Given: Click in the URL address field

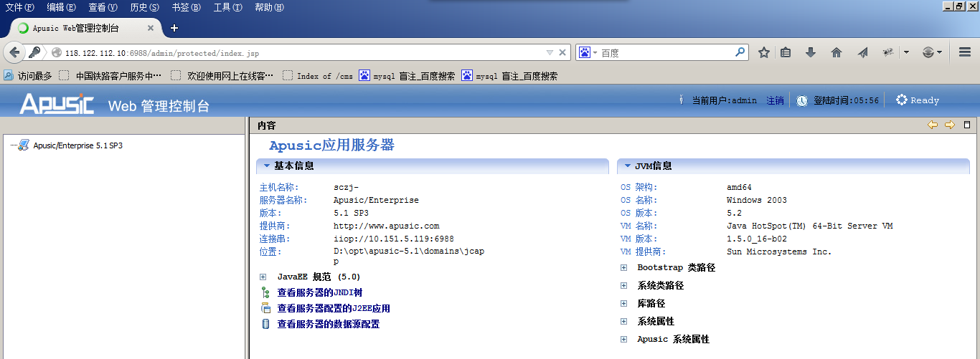Looking at the screenshot, I should click(x=301, y=53).
